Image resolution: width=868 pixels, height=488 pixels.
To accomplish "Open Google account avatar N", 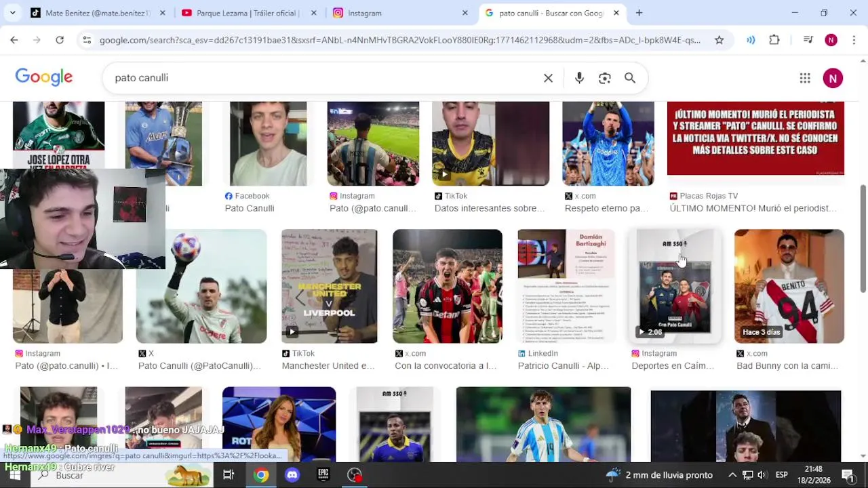I will tap(833, 78).
